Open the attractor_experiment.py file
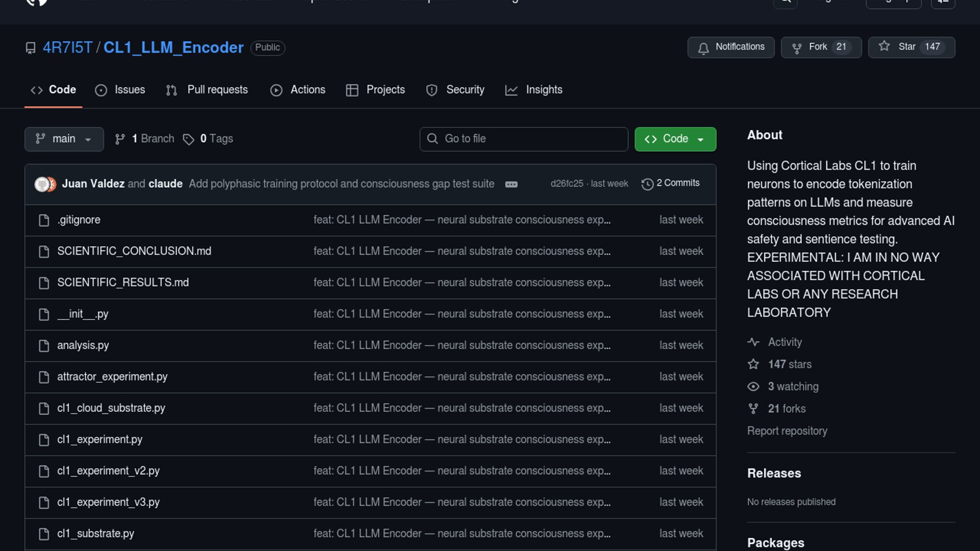Screen dimensions: 980x551 (x=112, y=377)
